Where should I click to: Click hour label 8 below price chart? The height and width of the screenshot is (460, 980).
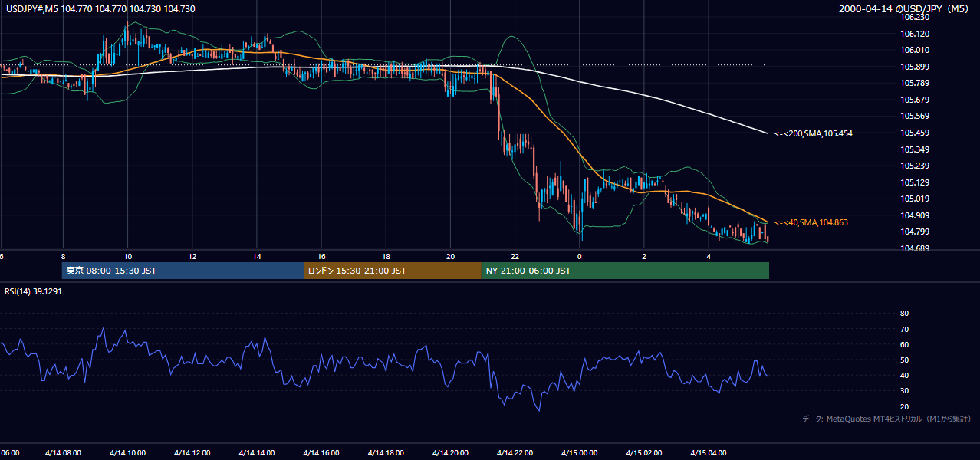coord(63,256)
